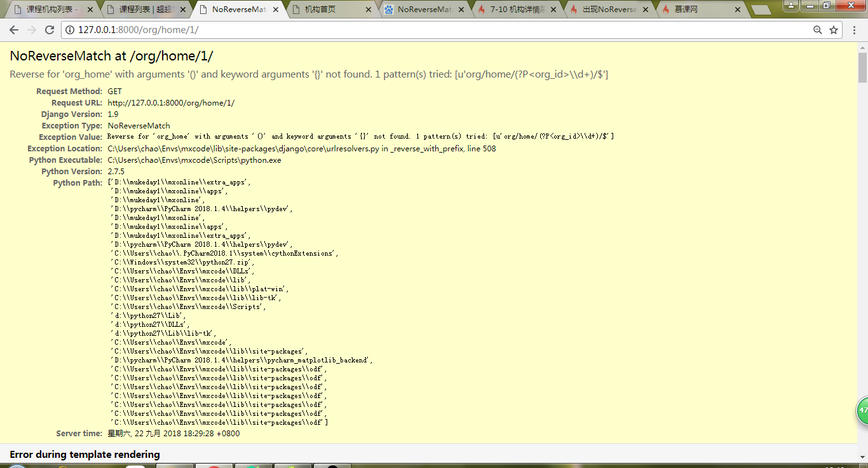The image size is (868, 468).
Task: Click the pycharm_matplotlib_backend path entry
Action: coord(242,360)
